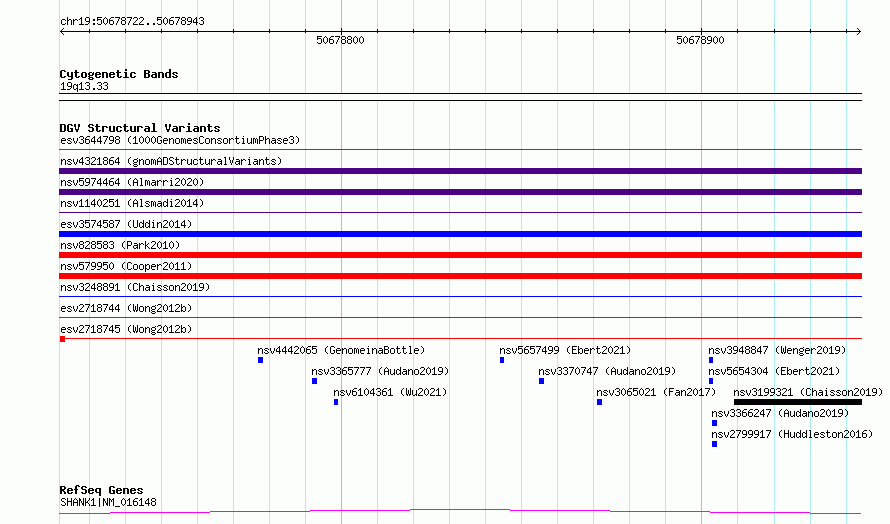
Task: Click the esv3644798 (1000GenomesConsortiumPhase3) variant label
Action: click(x=180, y=140)
